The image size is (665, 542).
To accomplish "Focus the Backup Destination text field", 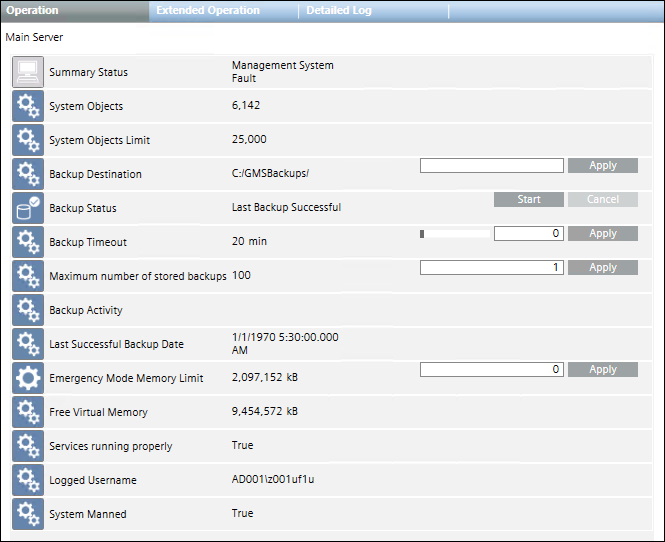I will 492,166.
